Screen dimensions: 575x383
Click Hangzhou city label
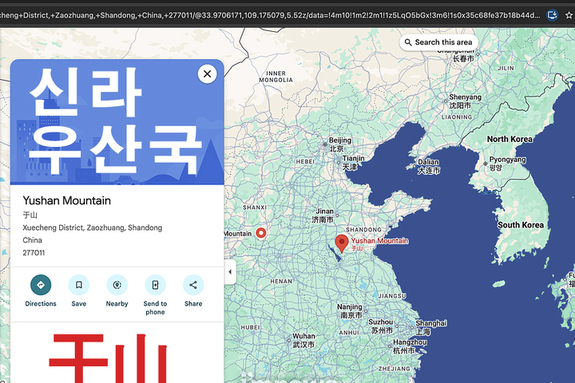coord(410,346)
